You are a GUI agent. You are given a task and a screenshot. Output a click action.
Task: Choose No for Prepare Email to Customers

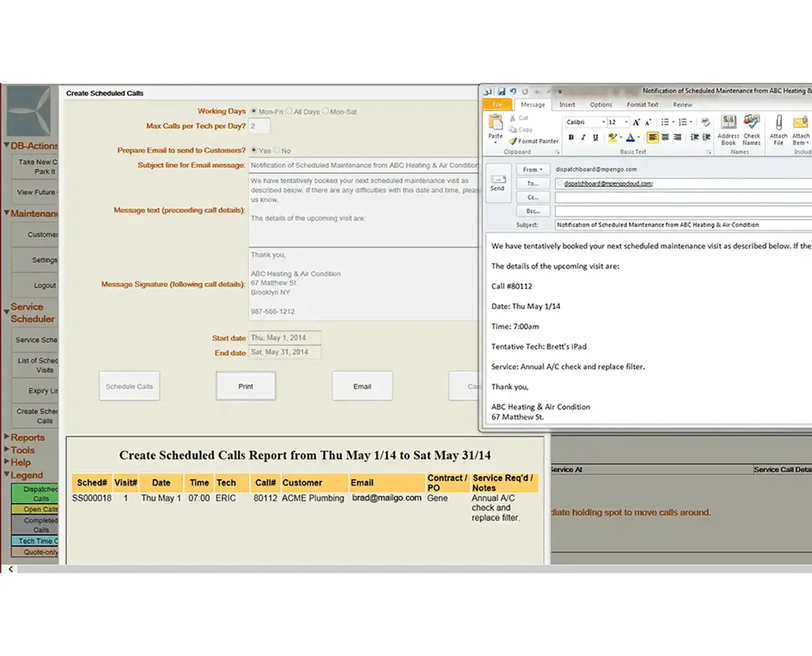coord(277,150)
